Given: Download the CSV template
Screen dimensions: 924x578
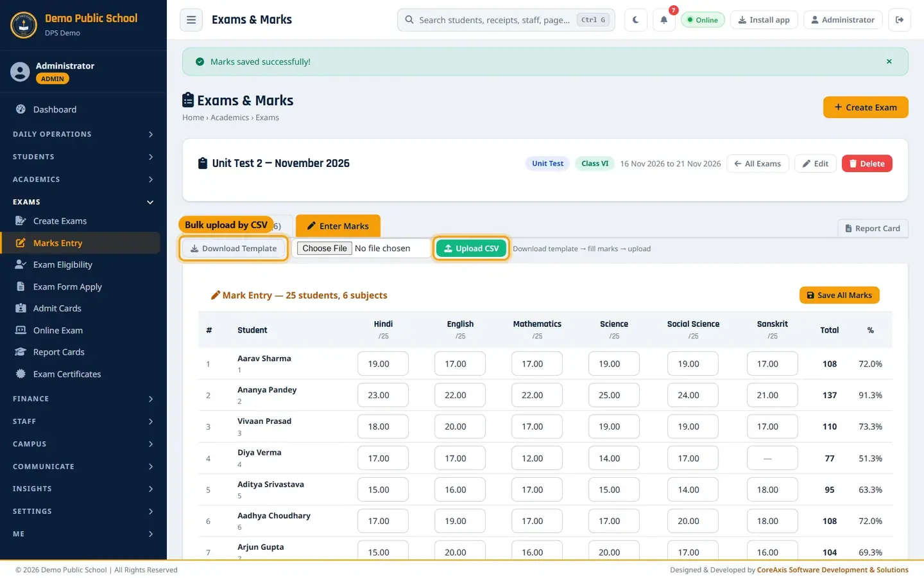Looking at the screenshot, I should 234,249.
